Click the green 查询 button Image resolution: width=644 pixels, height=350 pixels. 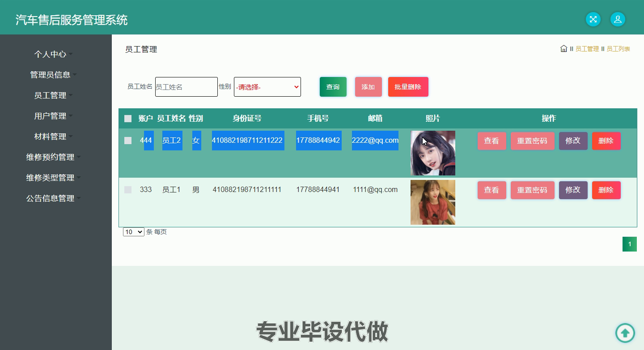click(333, 87)
